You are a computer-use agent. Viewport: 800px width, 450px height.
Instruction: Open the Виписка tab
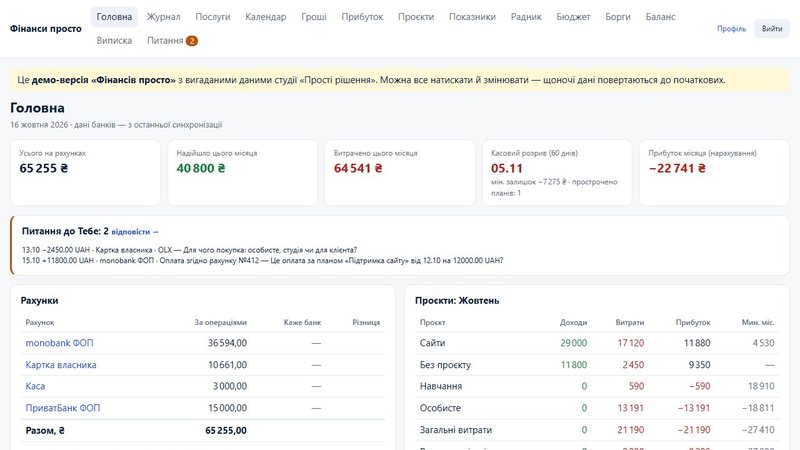click(114, 41)
